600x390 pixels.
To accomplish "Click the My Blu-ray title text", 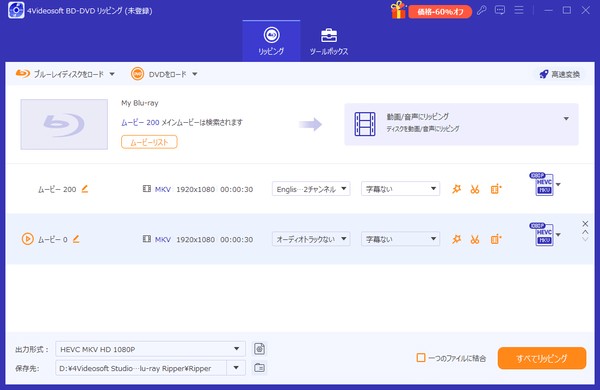I will point(140,103).
